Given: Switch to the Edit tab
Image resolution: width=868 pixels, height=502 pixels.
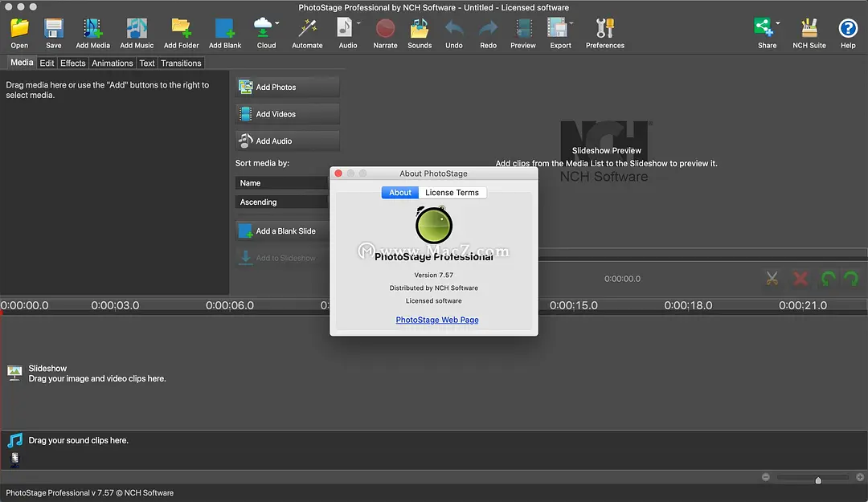Looking at the screenshot, I should [x=47, y=63].
